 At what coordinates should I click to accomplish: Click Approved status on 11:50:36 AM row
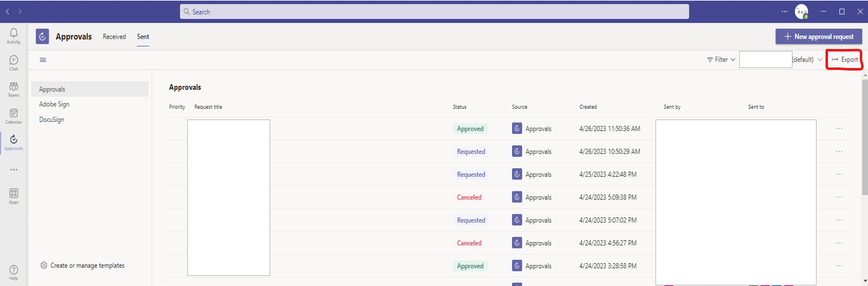pos(470,128)
